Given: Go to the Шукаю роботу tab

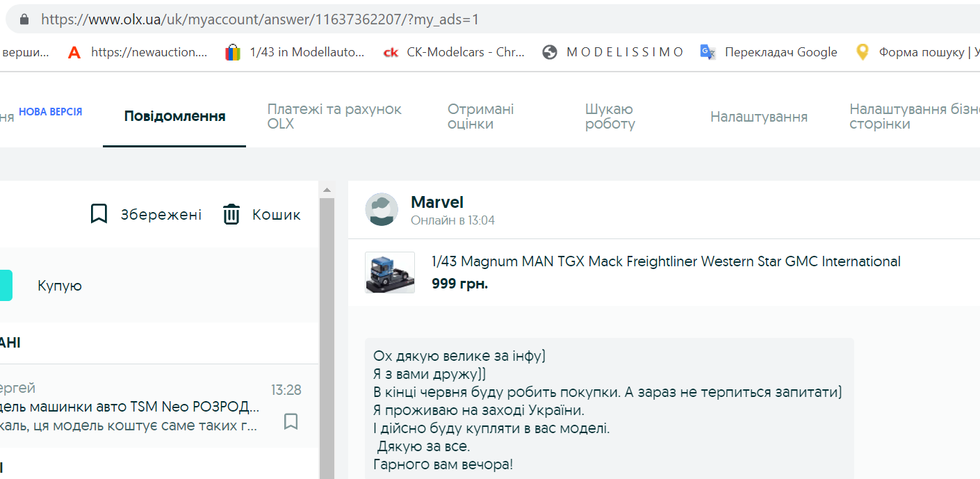Looking at the screenshot, I should click(610, 116).
